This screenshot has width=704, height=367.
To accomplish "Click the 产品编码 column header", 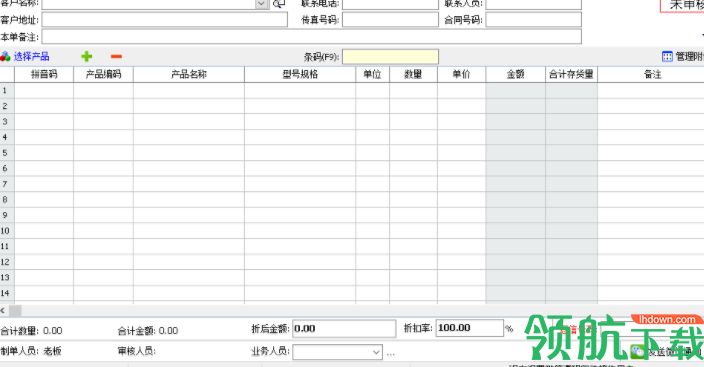I will [x=103, y=74].
